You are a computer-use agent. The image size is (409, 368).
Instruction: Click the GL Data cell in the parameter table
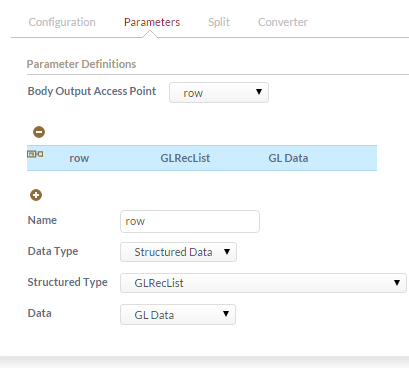(288, 158)
